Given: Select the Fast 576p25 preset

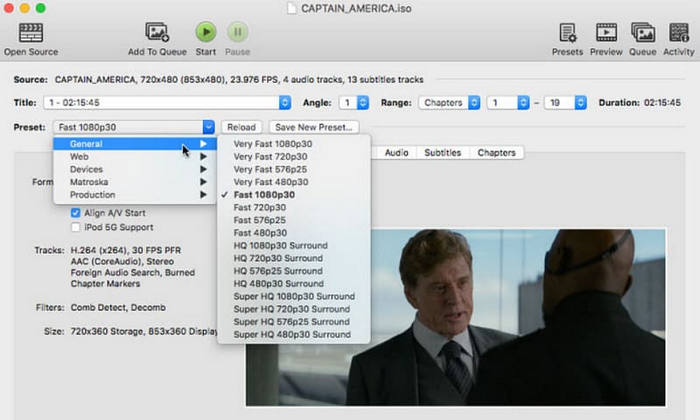Looking at the screenshot, I should click(x=294, y=220).
